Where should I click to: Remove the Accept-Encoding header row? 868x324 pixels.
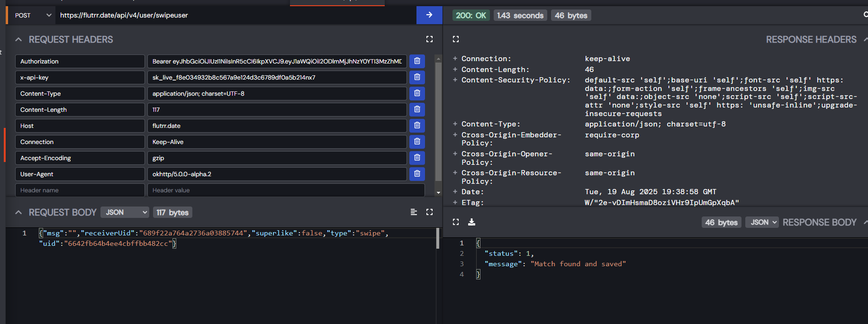tap(417, 158)
